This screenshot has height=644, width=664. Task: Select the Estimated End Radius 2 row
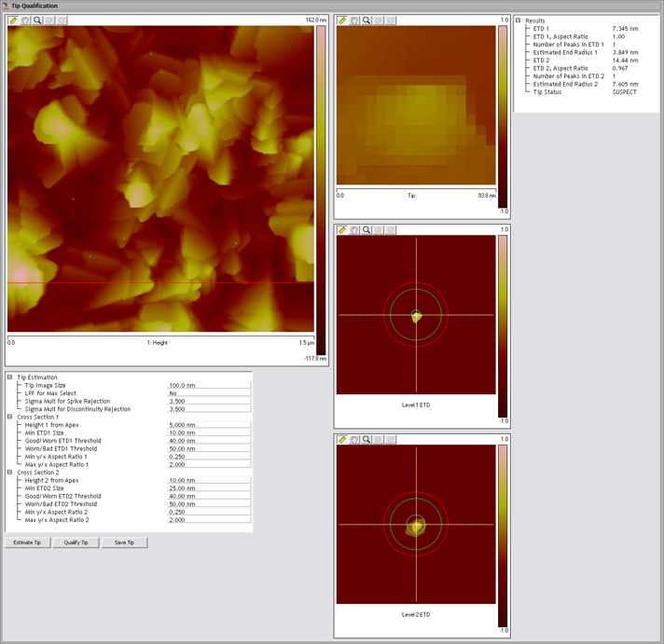586,84
